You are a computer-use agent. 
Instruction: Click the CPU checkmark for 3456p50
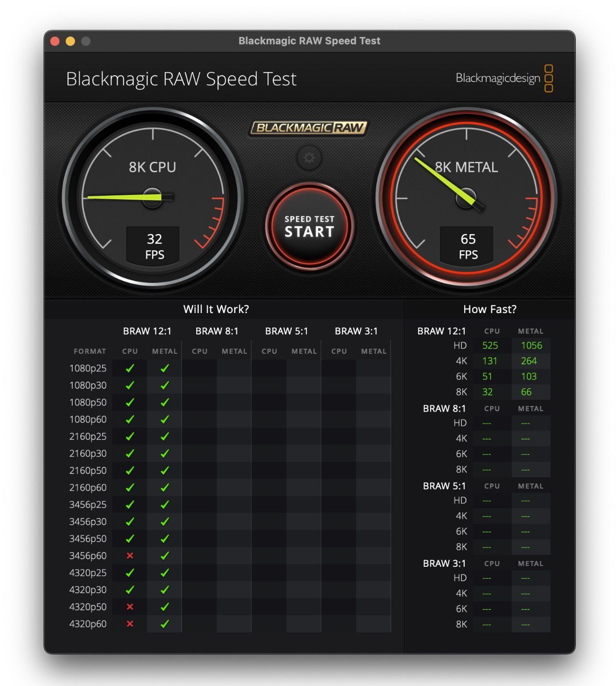coord(130,539)
